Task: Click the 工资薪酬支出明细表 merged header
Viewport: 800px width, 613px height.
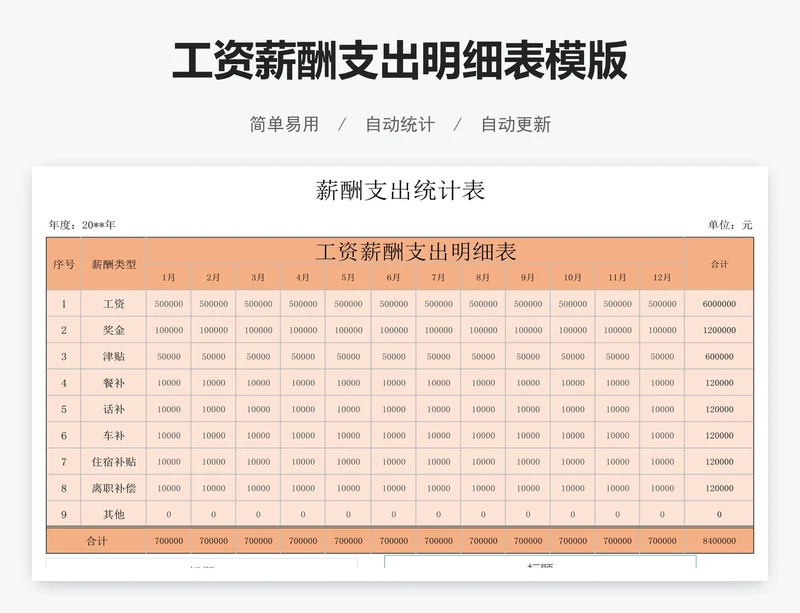Action: 416,251
